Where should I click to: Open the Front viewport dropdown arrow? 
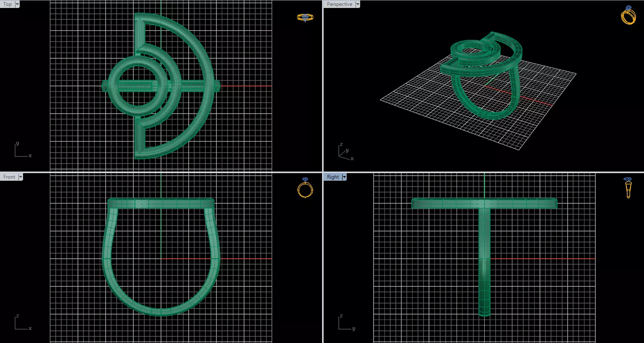point(21,177)
